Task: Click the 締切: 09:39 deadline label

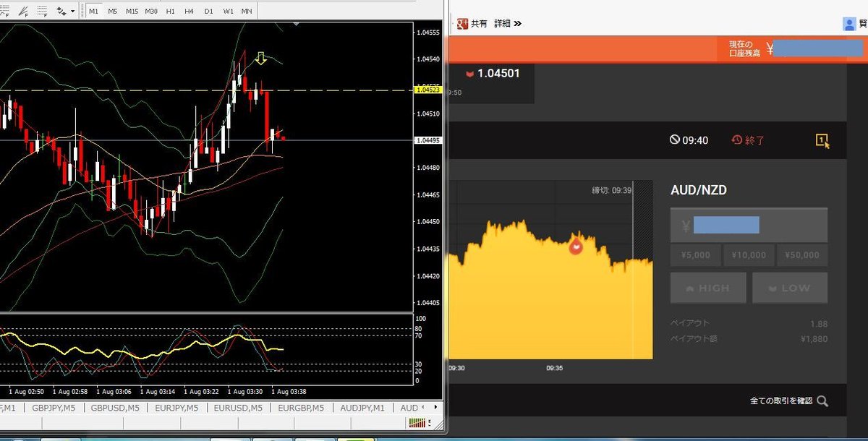Action: [612, 190]
